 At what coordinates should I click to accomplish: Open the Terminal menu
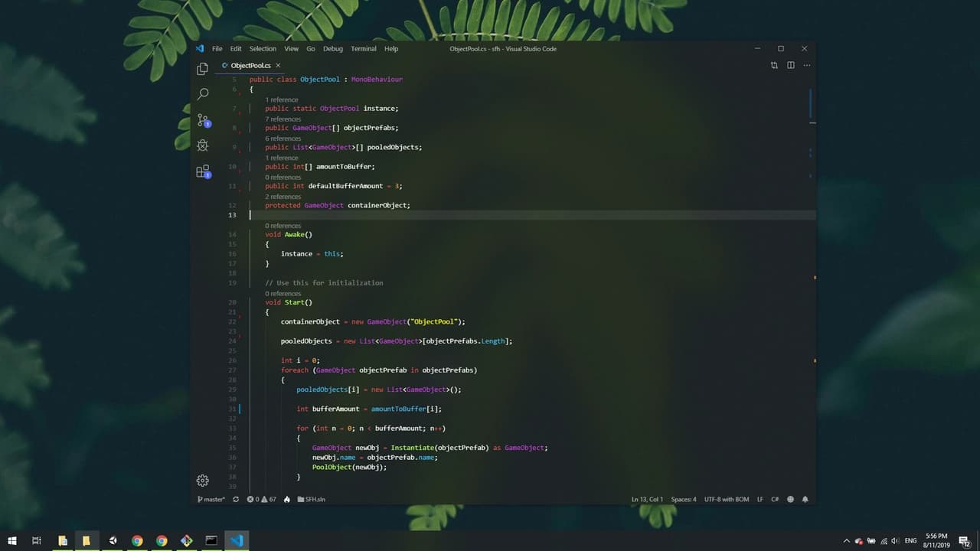(x=364, y=49)
